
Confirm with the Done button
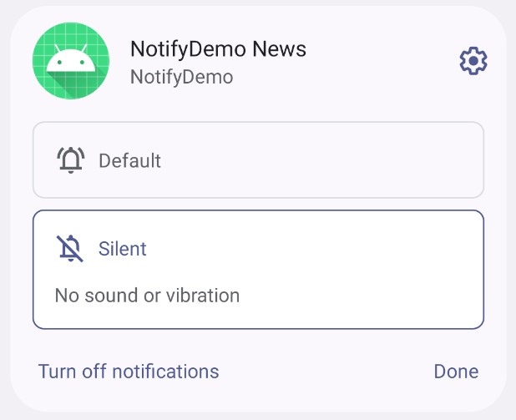click(x=456, y=372)
